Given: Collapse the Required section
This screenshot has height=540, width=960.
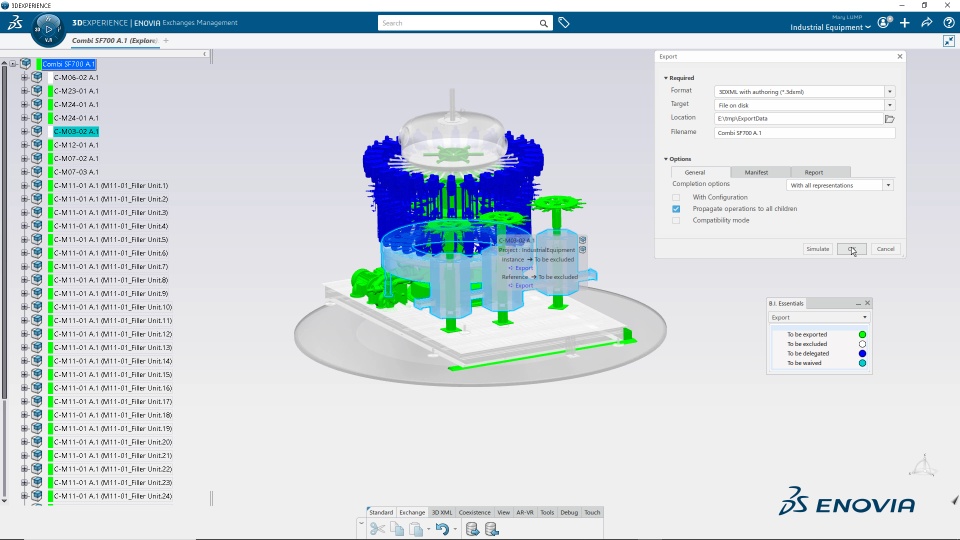Looking at the screenshot, I should click(666, 78).
